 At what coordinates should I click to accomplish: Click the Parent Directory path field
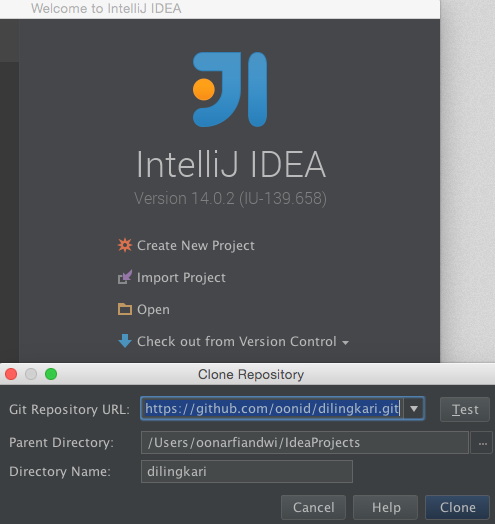[x=304, y=442]
